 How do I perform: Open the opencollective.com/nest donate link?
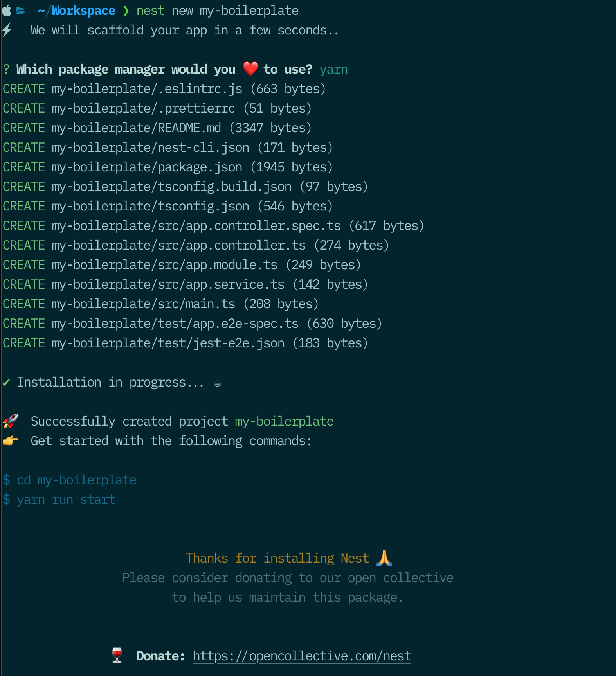click(x=302, y=656)
